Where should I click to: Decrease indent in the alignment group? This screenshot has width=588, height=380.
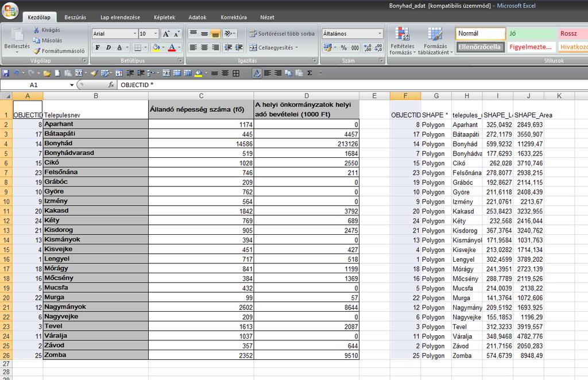click(228, 48)
